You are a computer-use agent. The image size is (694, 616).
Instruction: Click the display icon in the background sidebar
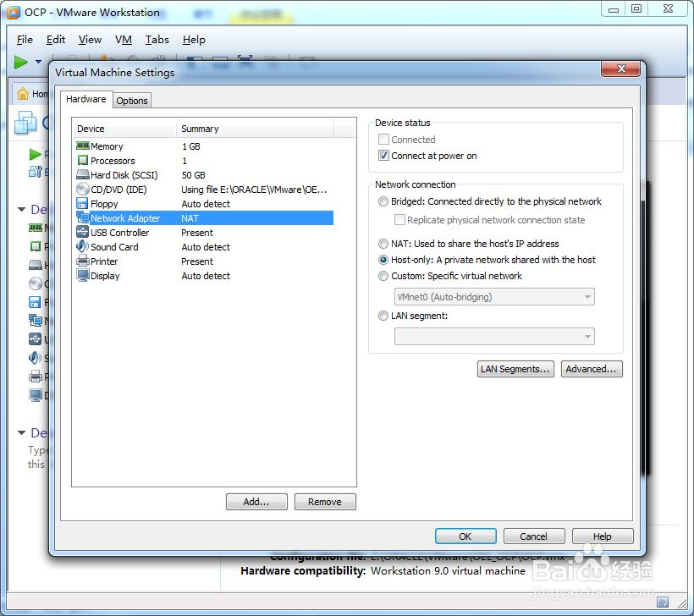tap(36, 395)
